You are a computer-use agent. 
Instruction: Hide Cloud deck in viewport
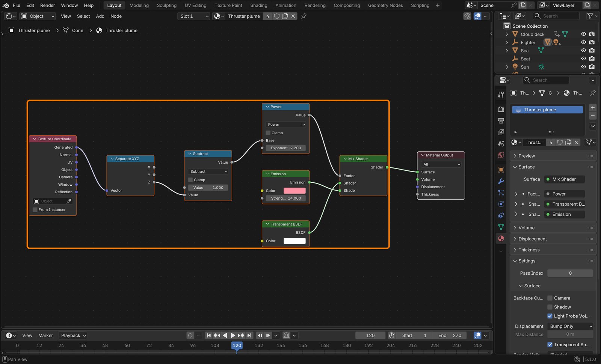click(583, 34)
